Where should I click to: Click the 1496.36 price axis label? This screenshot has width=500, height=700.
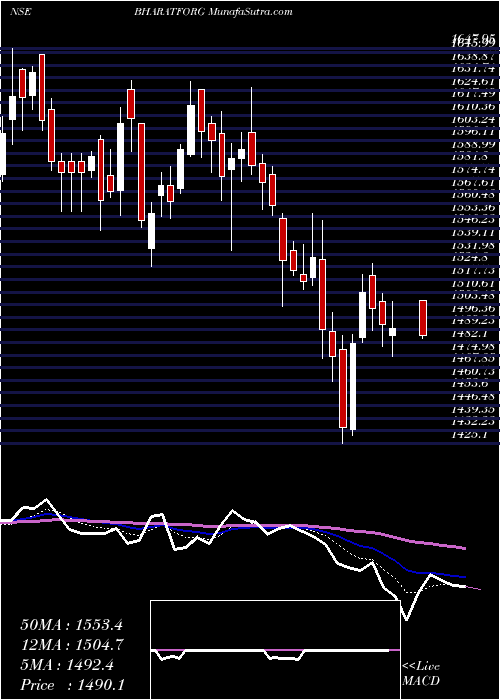coord(473,309)
